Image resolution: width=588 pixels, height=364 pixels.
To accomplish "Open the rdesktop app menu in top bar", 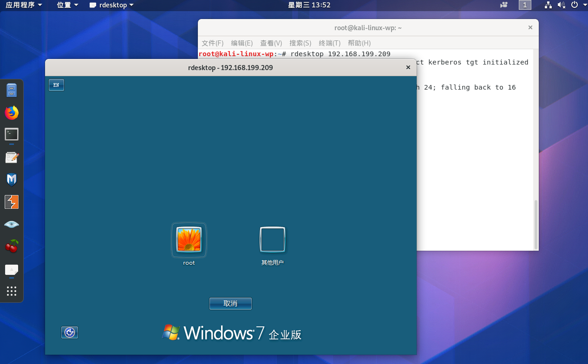I will pyautogui.click(x=111, y=5).
